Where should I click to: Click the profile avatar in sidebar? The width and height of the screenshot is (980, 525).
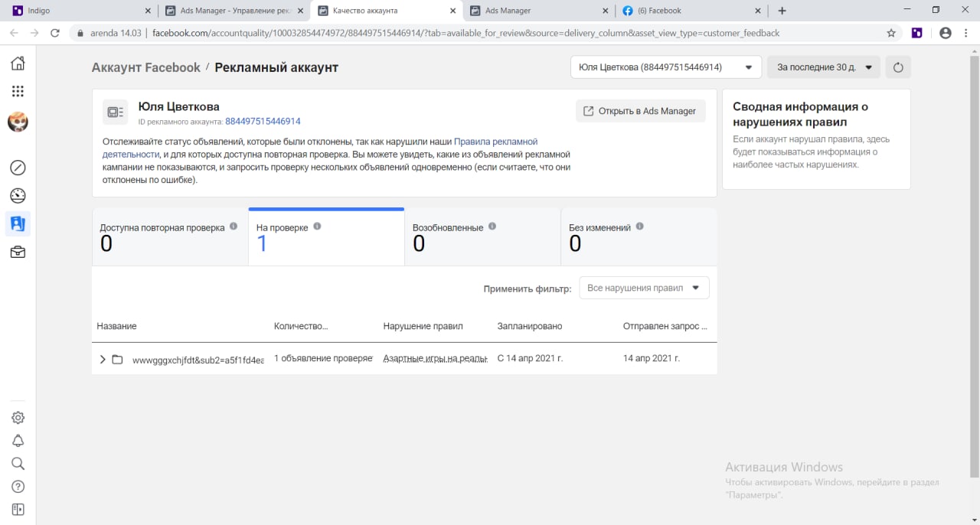pos(18,122)
